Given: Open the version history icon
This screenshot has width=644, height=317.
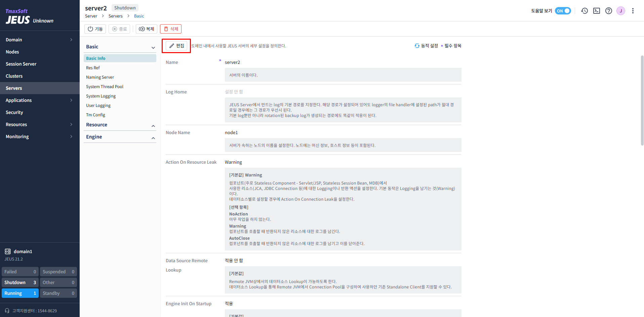Looking at the screenshot, I should click(x=585, y=10).
